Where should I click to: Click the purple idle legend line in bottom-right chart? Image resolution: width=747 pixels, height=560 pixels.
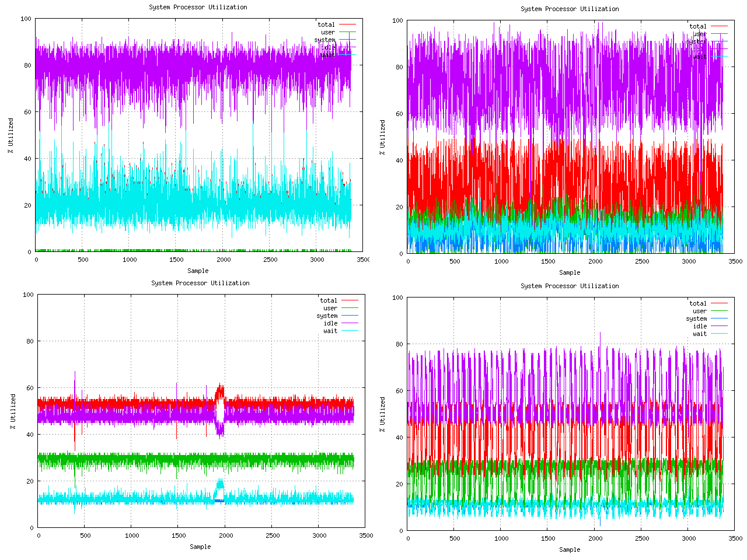coord(718,326)
